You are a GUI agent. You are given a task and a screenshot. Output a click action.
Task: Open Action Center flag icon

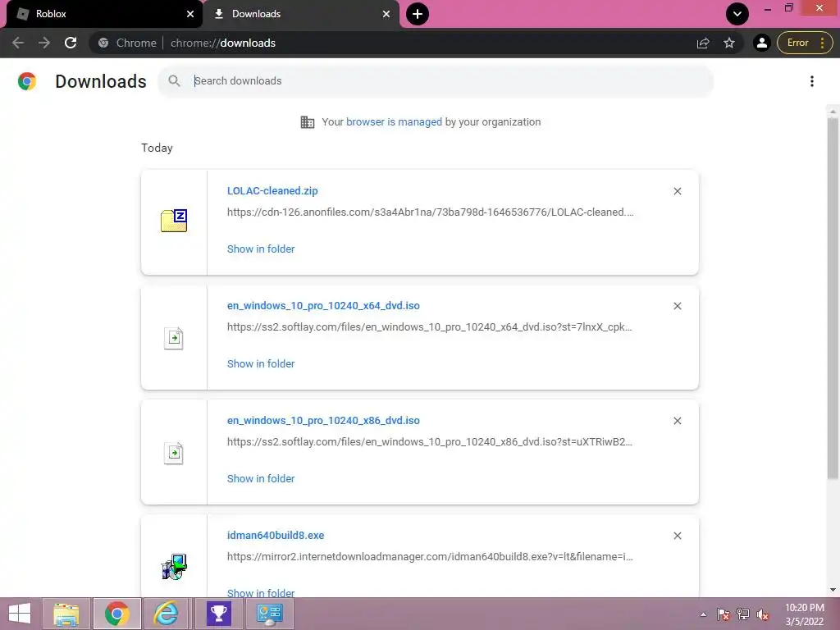(x=724, y=614)
